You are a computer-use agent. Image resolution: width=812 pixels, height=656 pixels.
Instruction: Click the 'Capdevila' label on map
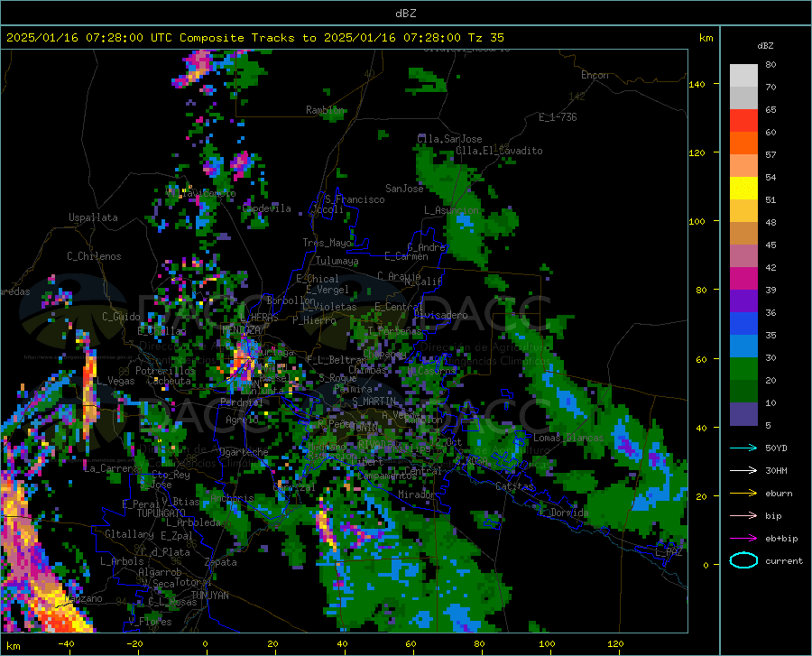(x=266, y=208)
